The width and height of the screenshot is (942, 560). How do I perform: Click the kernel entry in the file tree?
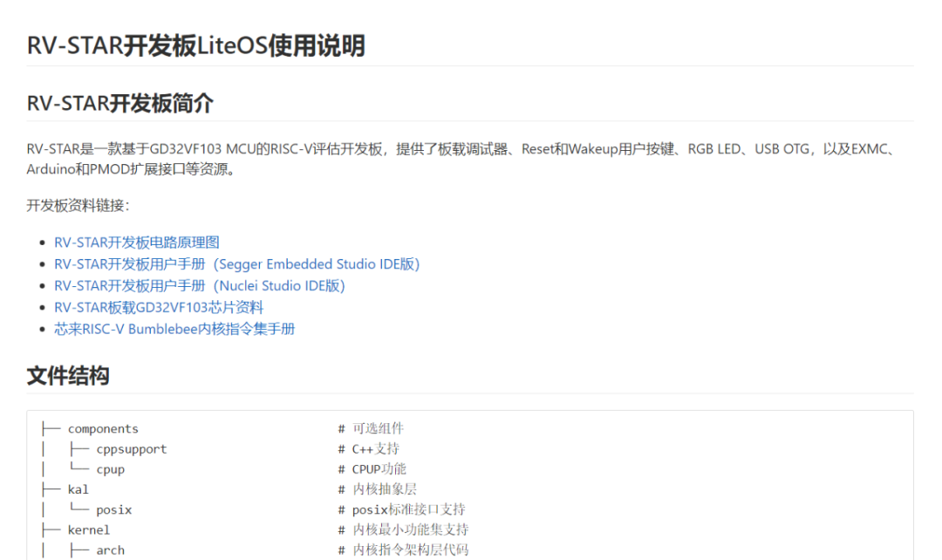pos(89,530)
